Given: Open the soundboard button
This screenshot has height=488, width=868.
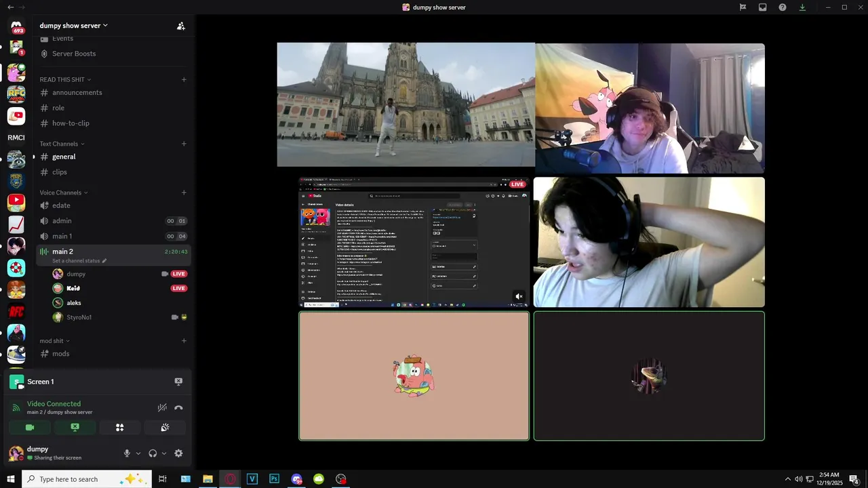Looking at the screenshot, I should pyautogui.click(x=165, y=428).
